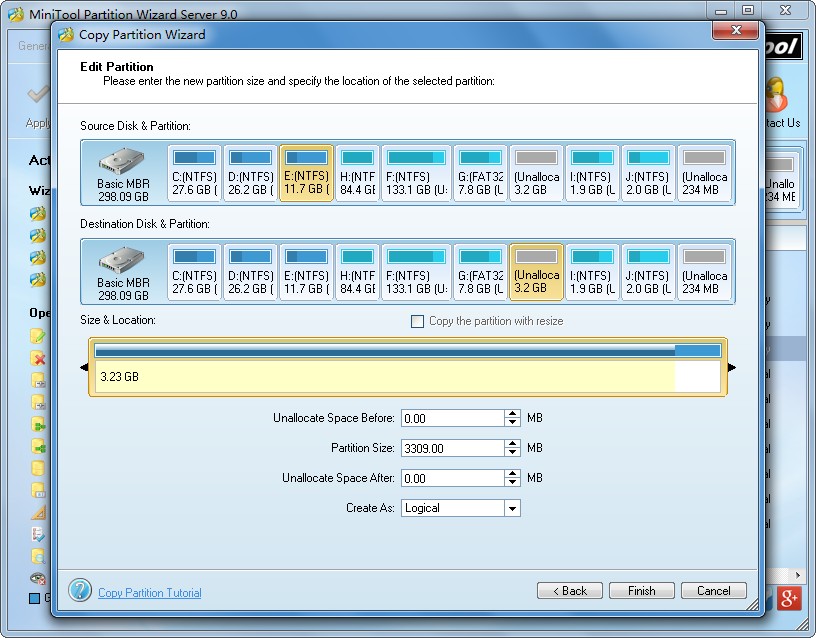Click the pencil note icon in sidebar
The height and width of the screenshot is (638, 816).
[38, 336]
